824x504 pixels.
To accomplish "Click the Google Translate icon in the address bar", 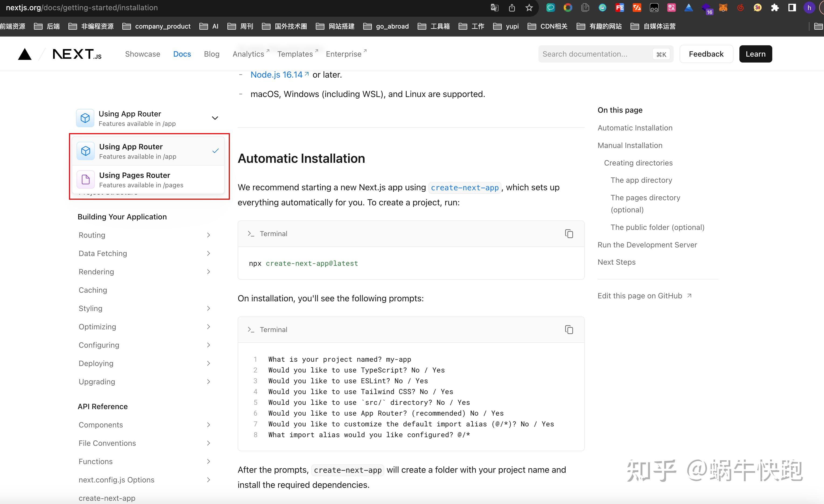I will pyautogui.click(x=495, y=7).
